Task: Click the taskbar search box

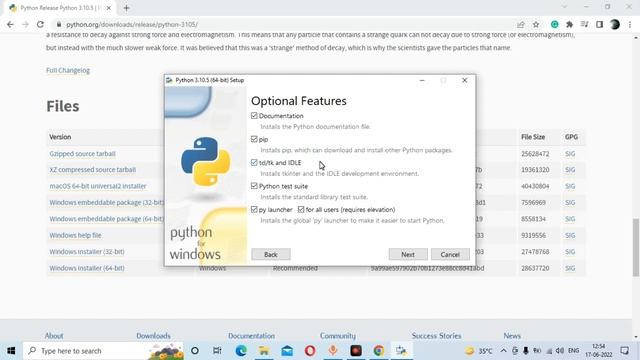Action: click(103, 351)
